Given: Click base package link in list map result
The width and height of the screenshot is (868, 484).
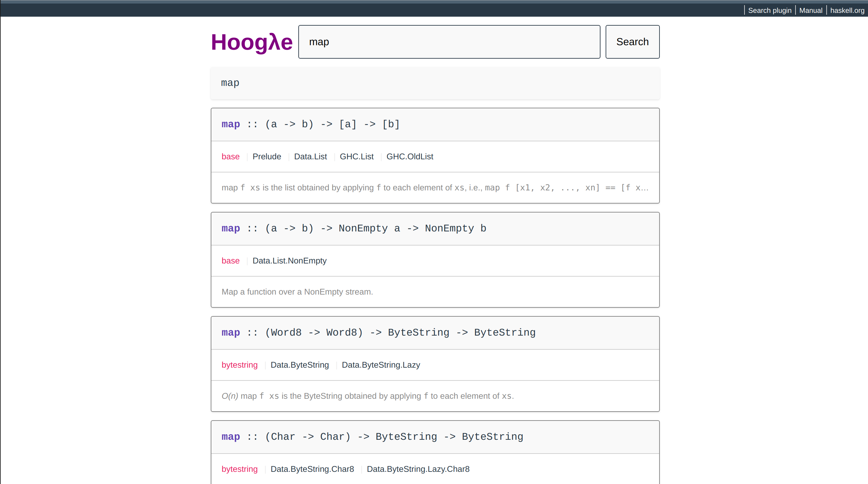Looking at the screenshot, I should click(231, 157).
